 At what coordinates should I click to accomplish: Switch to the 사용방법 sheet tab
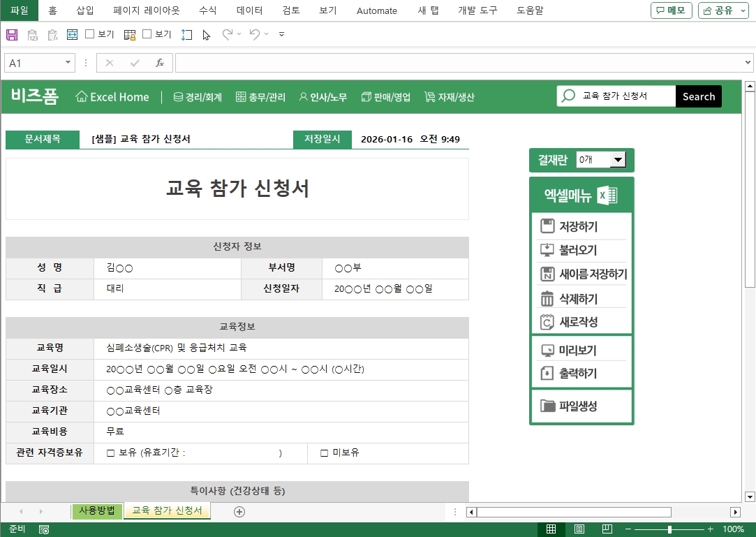tap(97, 511)
